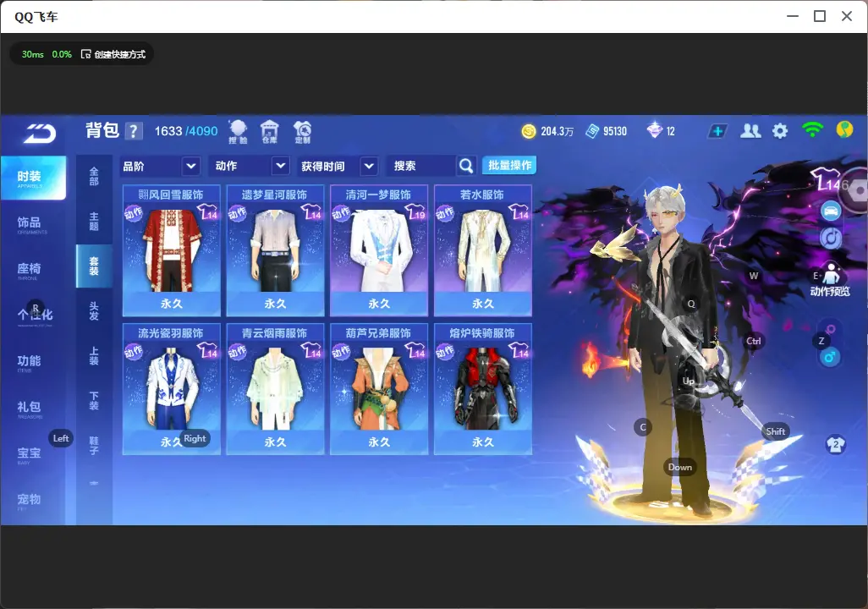Show the 下装 bottoms sub-category
This screenshot has width=868, height=609.
click(x=94, y=401)
